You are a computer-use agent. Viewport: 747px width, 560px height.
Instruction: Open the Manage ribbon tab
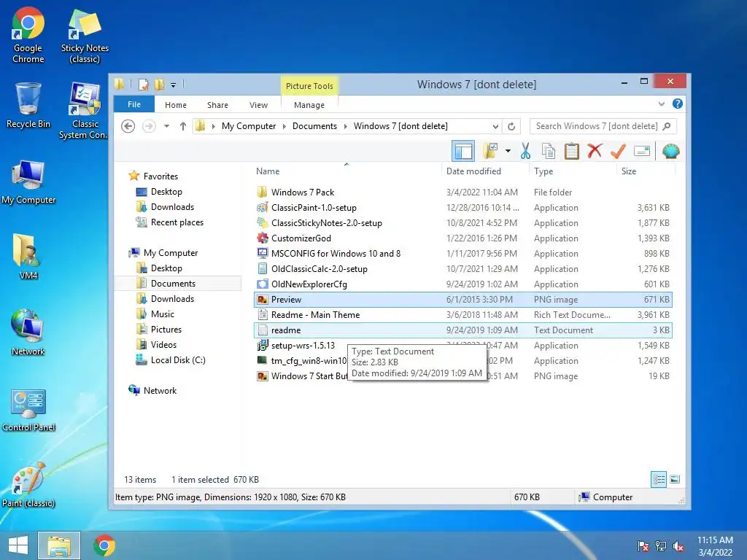309,105
